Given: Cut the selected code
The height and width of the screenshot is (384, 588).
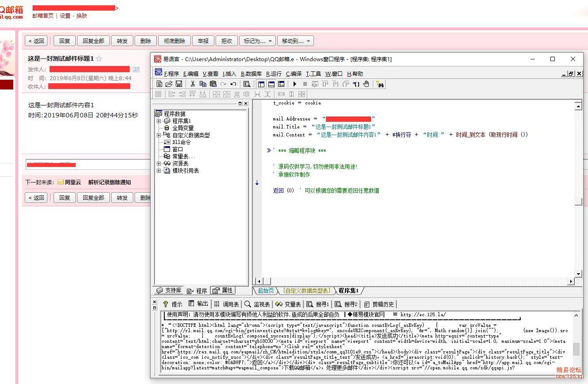Looking at the screenshot, I should [193, 84].
